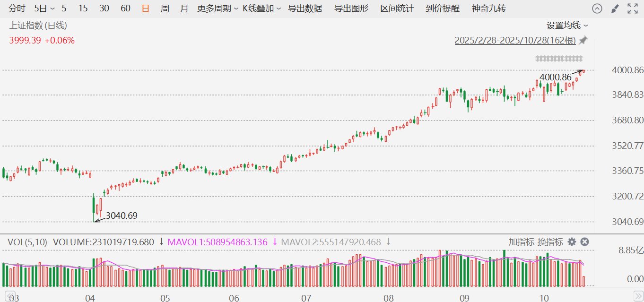Switch to weekly (周) K-line period
Image resolution: width=644 pixels, height=302 pixels.
tap(165, 9)
